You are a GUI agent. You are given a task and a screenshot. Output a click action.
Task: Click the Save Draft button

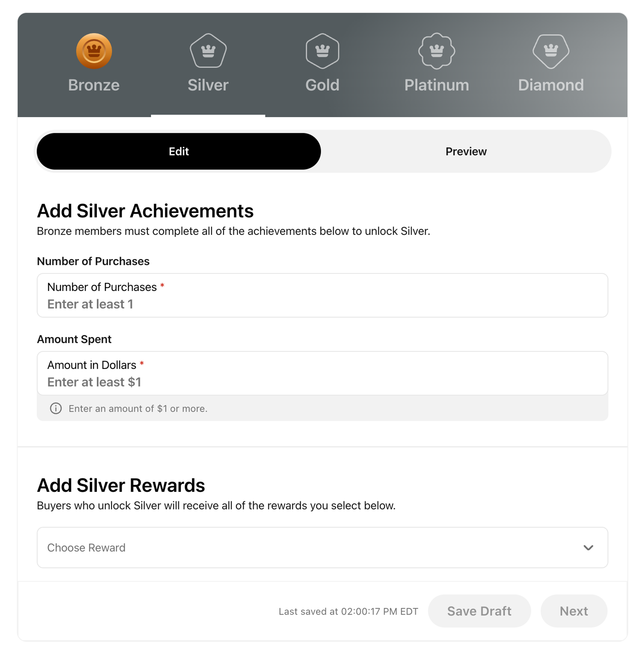tap(479, 611)
